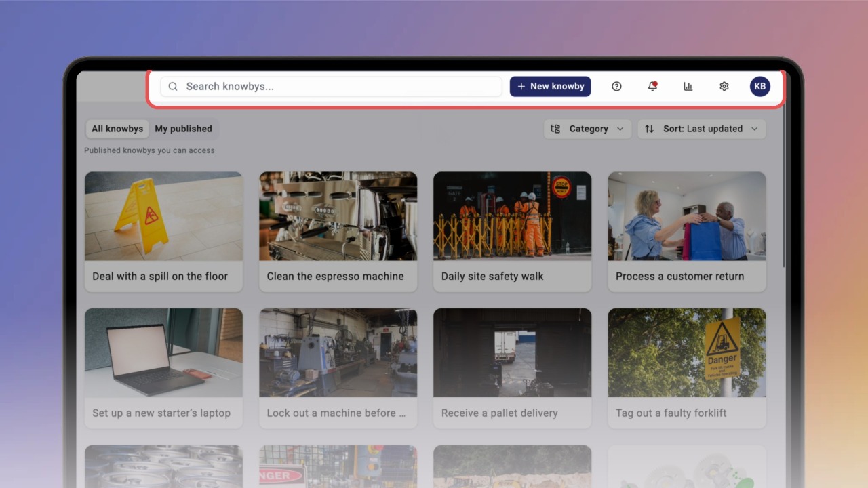
Task: Open the site safety walk photo
Action: (x=512, y=216)
